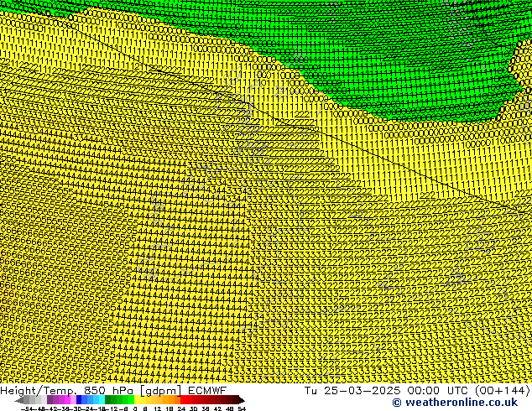Click the '-54' label on the color scale

(27, 408)
